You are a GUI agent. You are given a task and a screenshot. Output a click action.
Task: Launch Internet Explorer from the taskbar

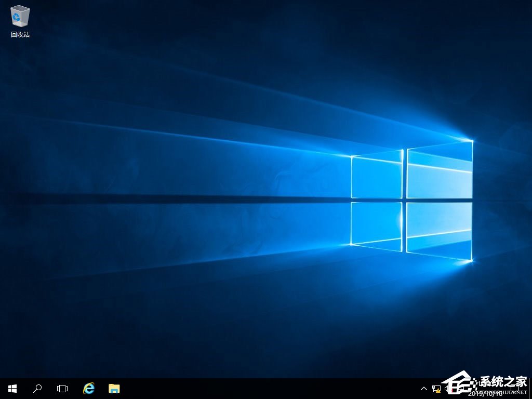(x=88, y=388)
